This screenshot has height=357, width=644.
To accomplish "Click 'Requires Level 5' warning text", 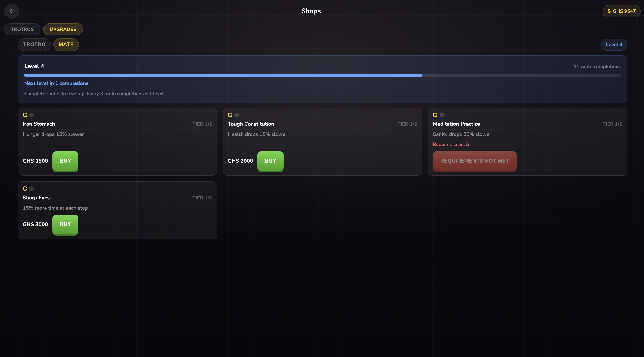I will (x=451, y=145).
